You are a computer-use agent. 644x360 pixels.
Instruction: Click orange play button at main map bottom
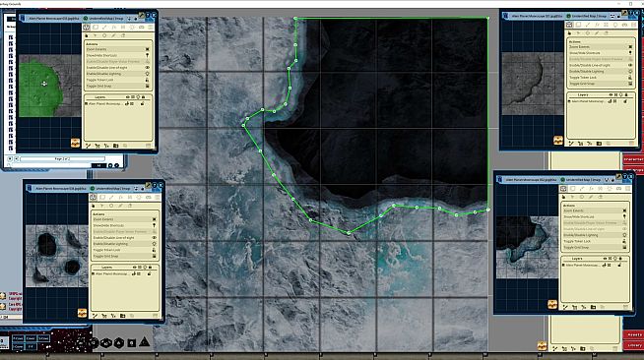pyautogui.click(x=543, y=346)
